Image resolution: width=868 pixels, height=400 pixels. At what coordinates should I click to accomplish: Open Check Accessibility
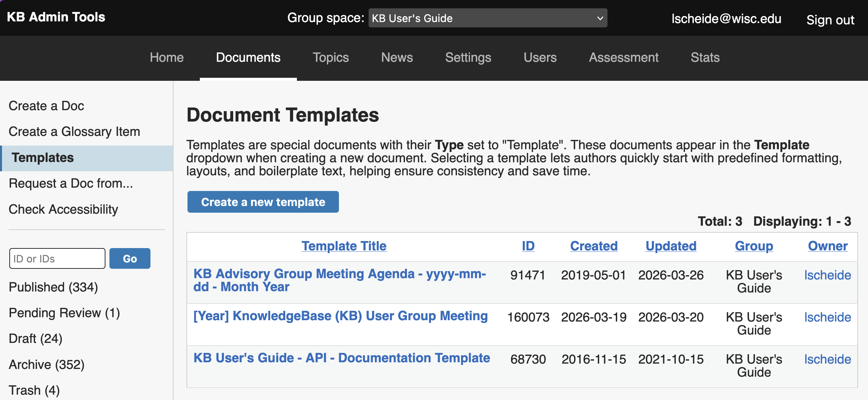[x=63, y=209]
